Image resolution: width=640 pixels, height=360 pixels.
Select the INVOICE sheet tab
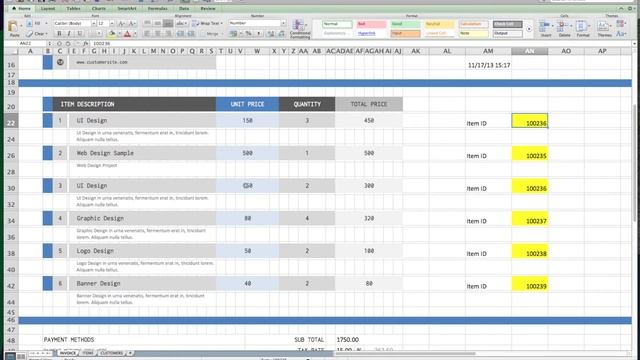(68, 353)
